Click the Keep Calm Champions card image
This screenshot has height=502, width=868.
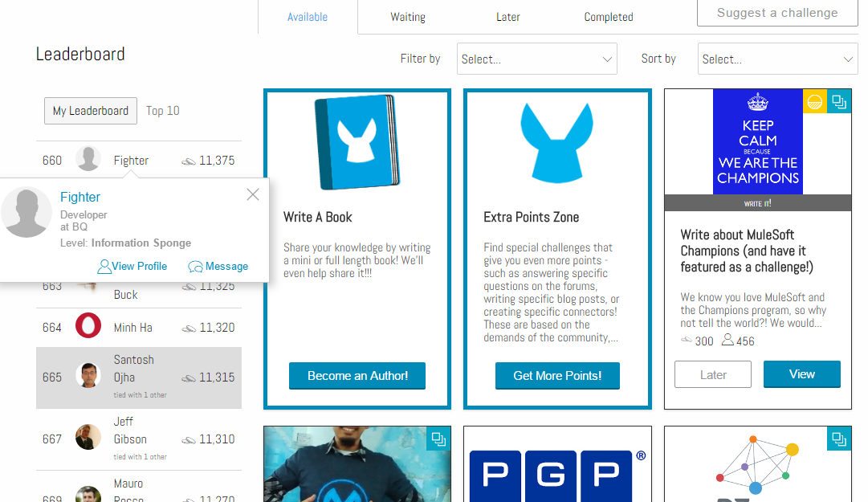[x=758, y=141]
